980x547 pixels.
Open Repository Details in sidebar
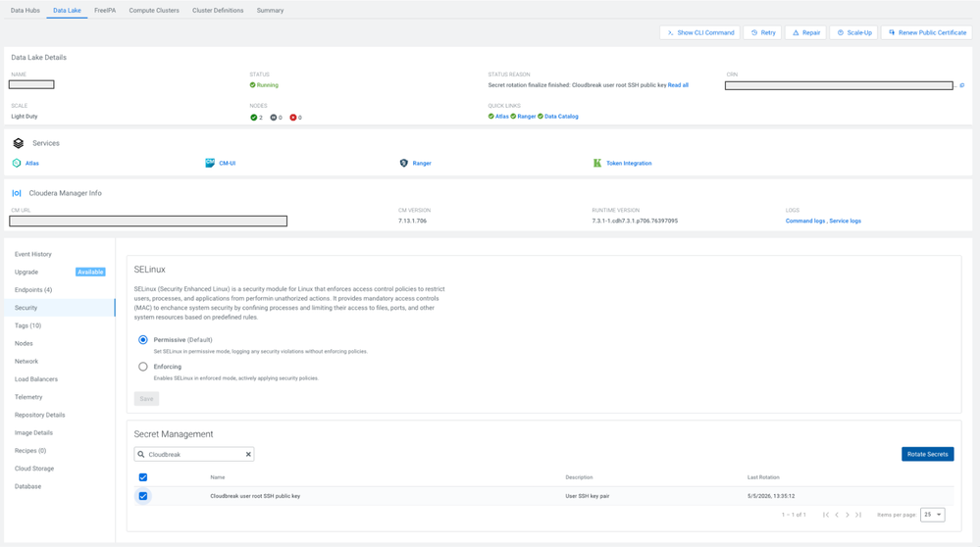pyautogui.click(x=60, y=415)
